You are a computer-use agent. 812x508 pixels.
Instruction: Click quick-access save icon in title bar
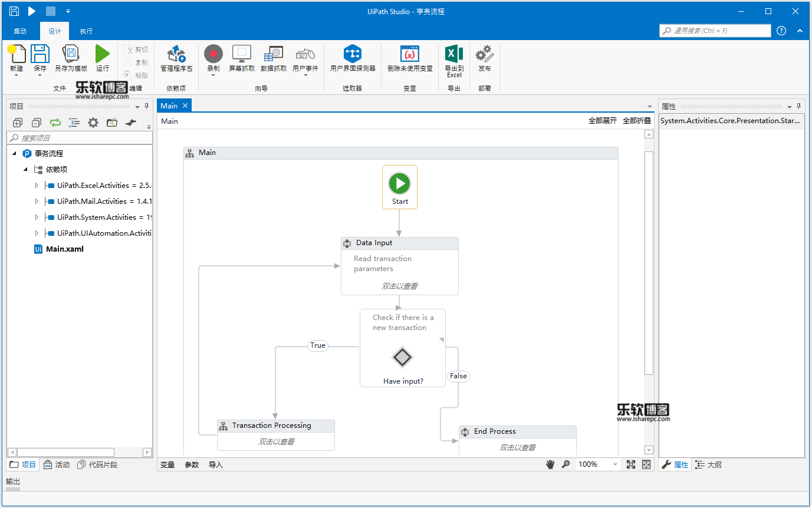click(14, 11)
